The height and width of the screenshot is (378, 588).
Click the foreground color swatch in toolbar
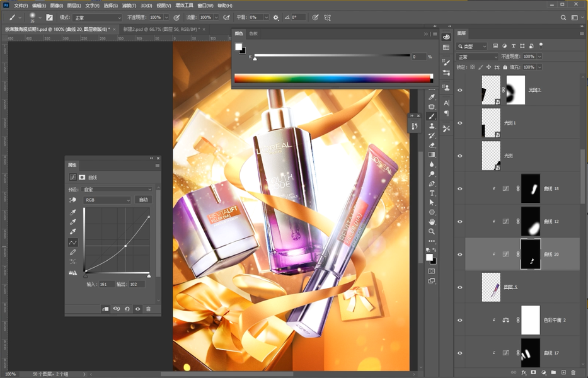(x=429, y=257)
